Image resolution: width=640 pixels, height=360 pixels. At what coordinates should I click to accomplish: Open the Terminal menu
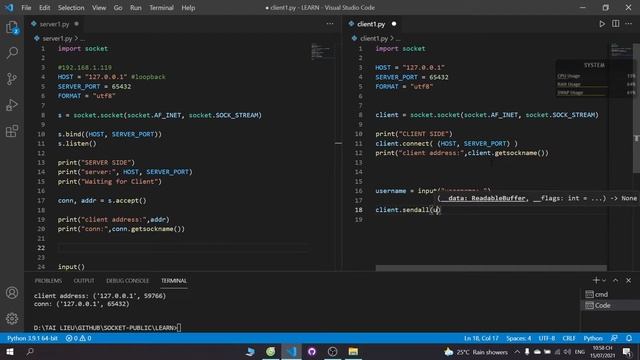(161, 8)
